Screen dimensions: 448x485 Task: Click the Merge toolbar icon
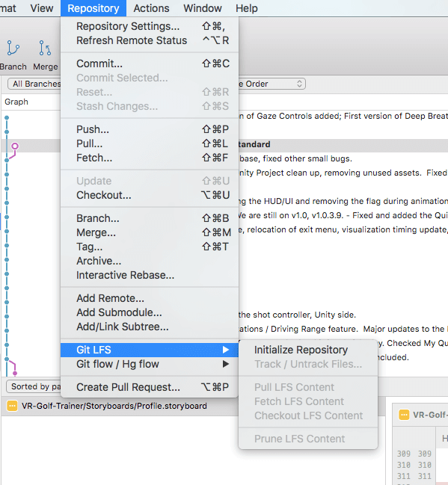45,48
